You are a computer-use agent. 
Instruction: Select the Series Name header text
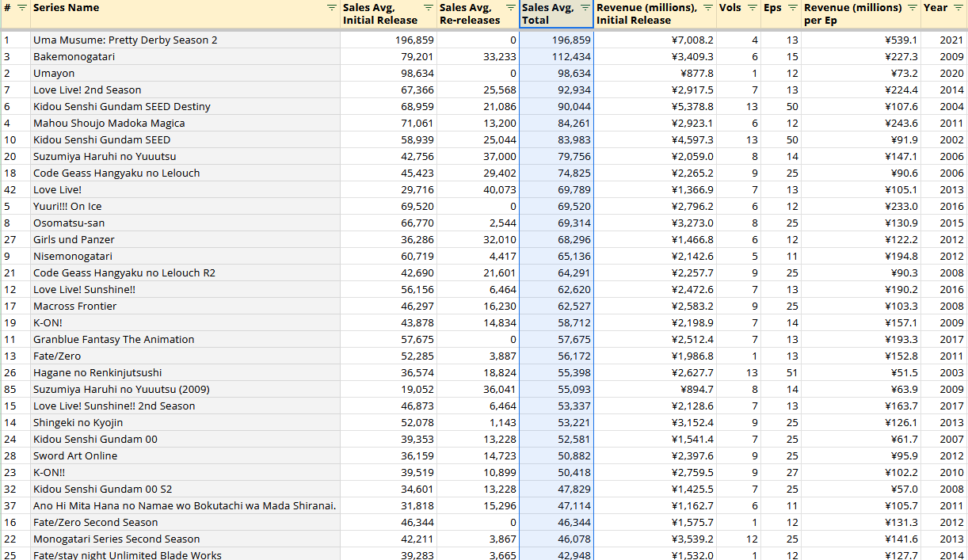[x=67, y=8]
